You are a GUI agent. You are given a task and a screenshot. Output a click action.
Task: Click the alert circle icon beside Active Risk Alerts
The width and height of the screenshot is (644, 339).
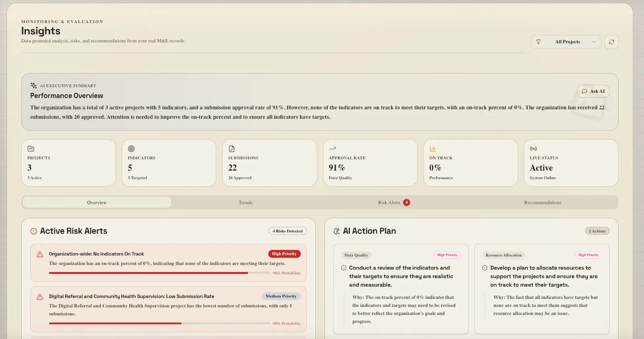(x=34, y=231)
